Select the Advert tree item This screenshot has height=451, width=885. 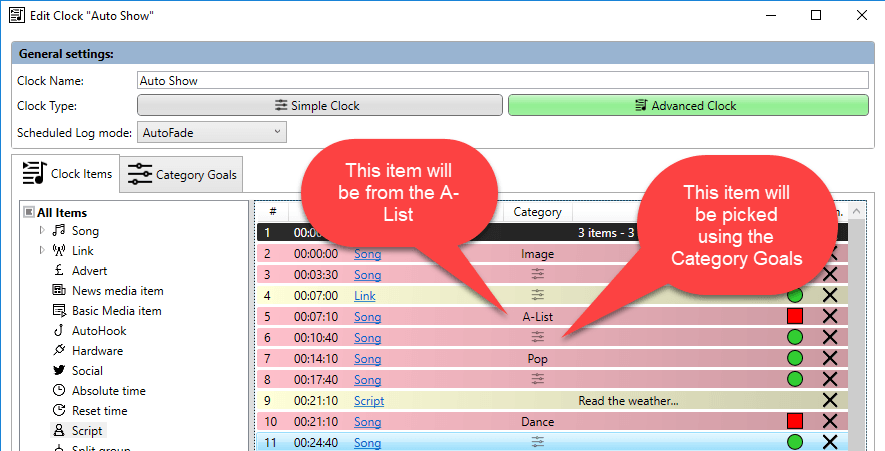(x=89, y=270)
